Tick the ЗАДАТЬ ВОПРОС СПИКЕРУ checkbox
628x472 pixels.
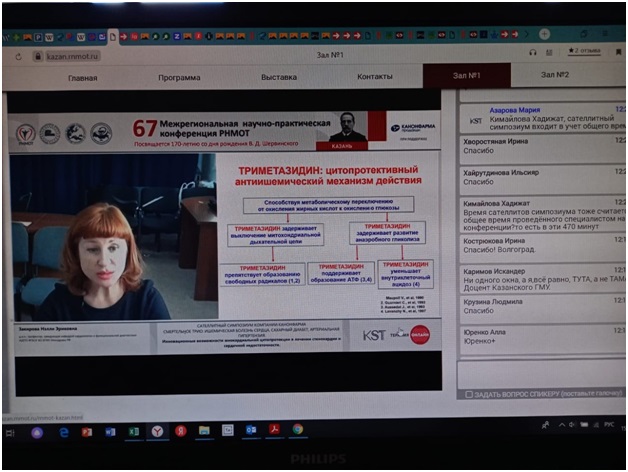click(x=469, y=395)
